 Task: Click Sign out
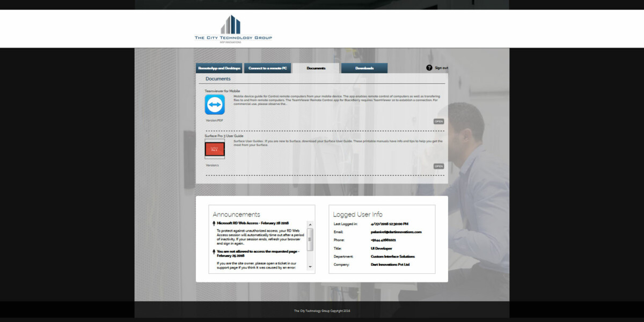(441, 68)
